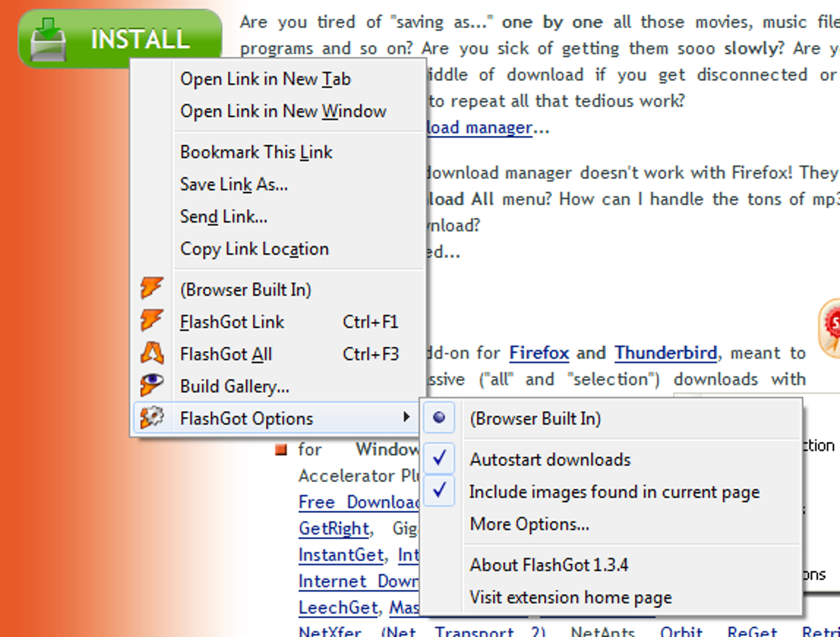Uncheck Include images found in current page
This screenshot has width=840, height=637.
pos(439,490)
